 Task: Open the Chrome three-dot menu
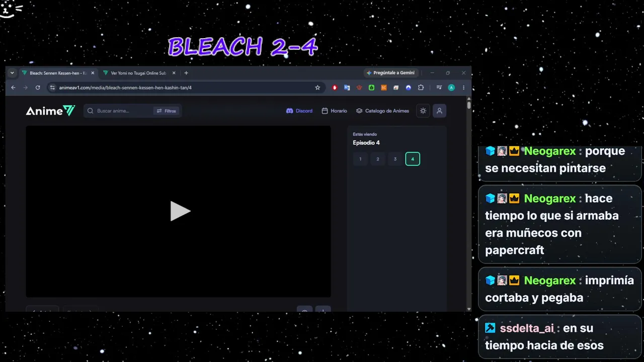[463, 87]
